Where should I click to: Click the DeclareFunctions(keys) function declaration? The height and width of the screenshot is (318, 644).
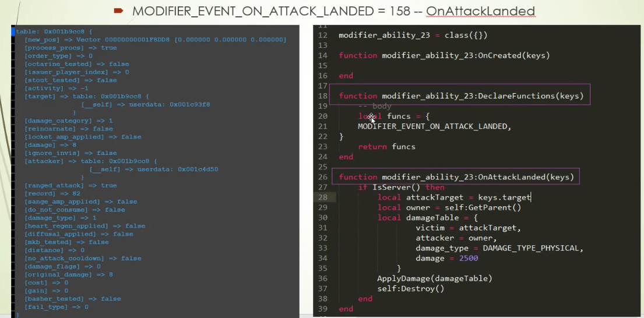461,96
